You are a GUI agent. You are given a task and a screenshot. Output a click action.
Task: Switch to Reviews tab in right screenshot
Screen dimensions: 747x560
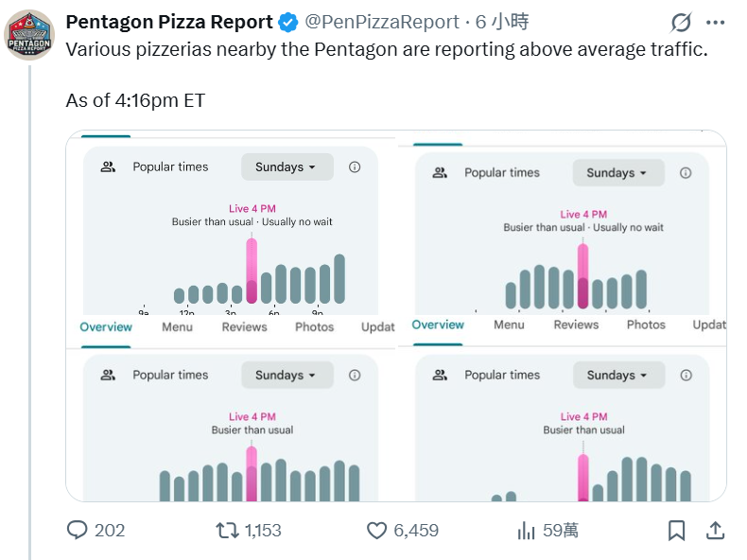click(576, 324)
